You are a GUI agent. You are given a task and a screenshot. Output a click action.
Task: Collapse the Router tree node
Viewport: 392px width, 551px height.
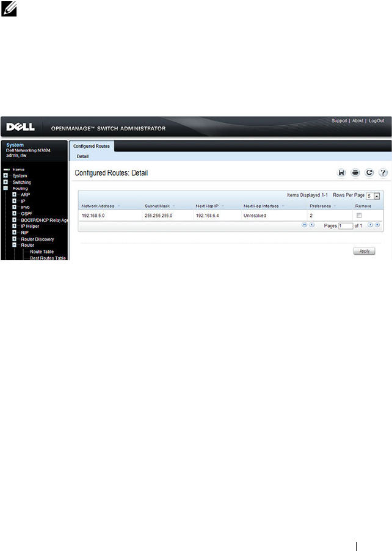click(x=15, y=245)
